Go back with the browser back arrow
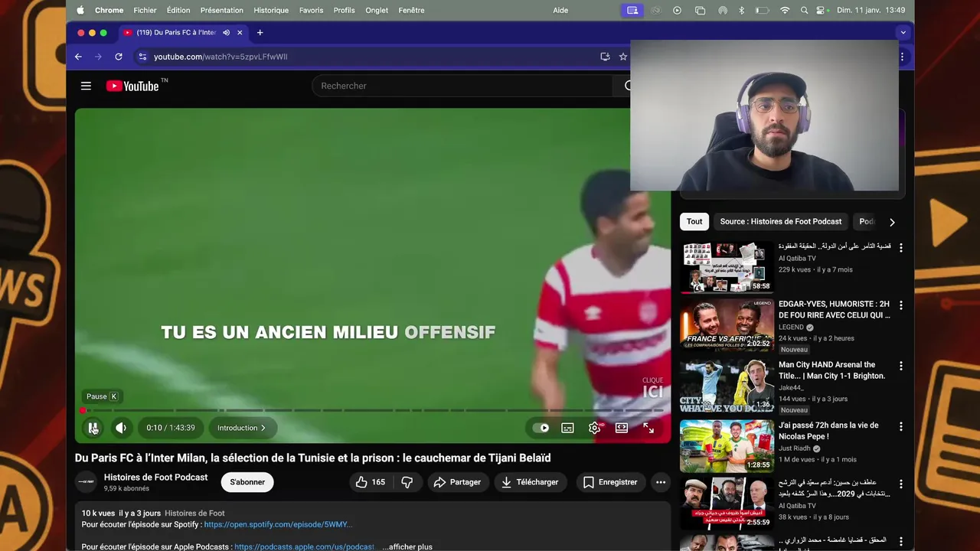980x551 pixels. [78, 57]
